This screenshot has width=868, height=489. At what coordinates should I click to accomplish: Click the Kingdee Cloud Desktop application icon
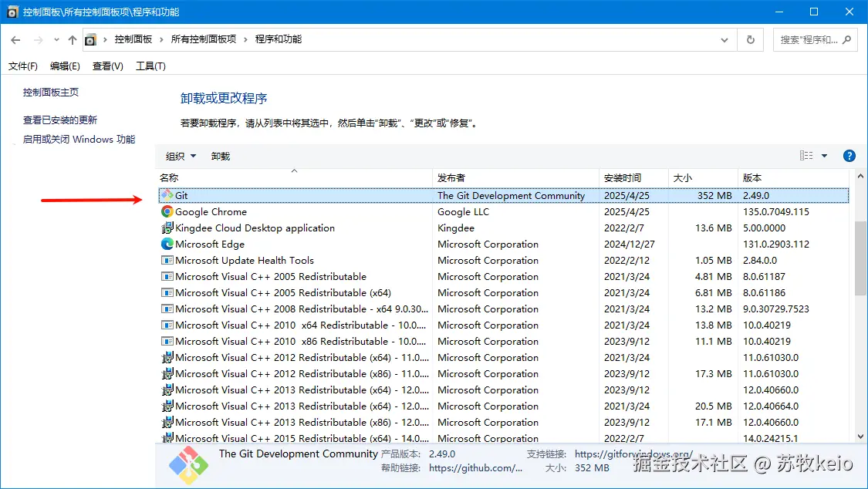pos(167,228)
